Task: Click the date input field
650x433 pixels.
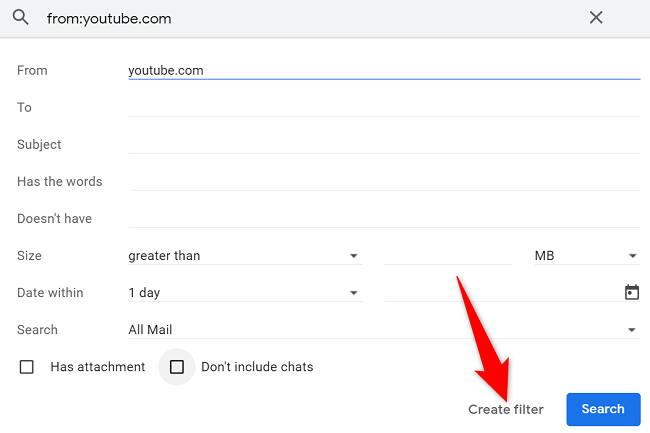Action: click(x=500, y=293)
